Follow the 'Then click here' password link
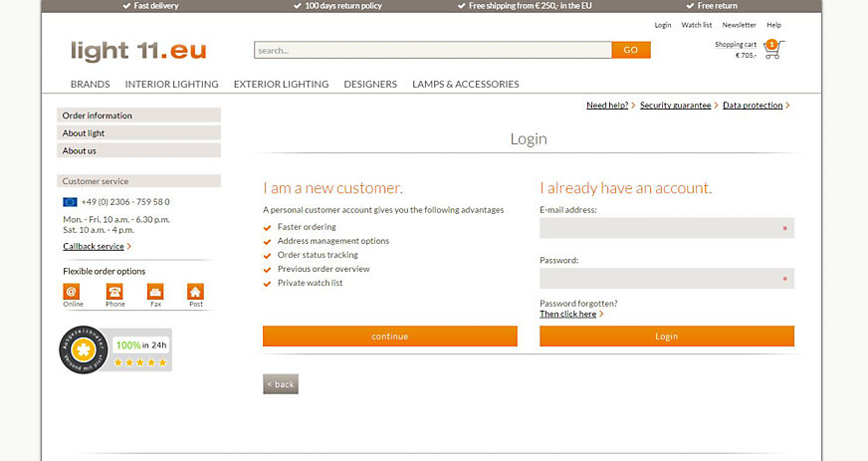This screenshot has width=868, height=461. 568,314
